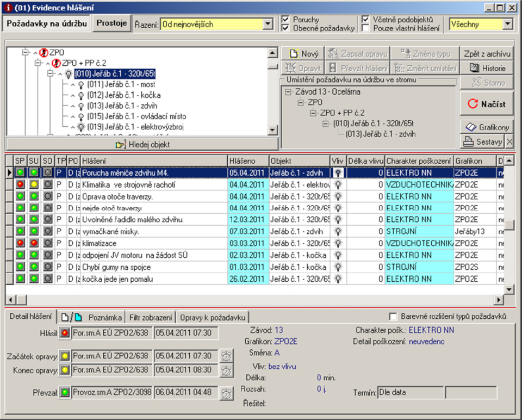
Task: Select tree item (013) Jeřáb č.1 - zdvih
Action: 122,106
